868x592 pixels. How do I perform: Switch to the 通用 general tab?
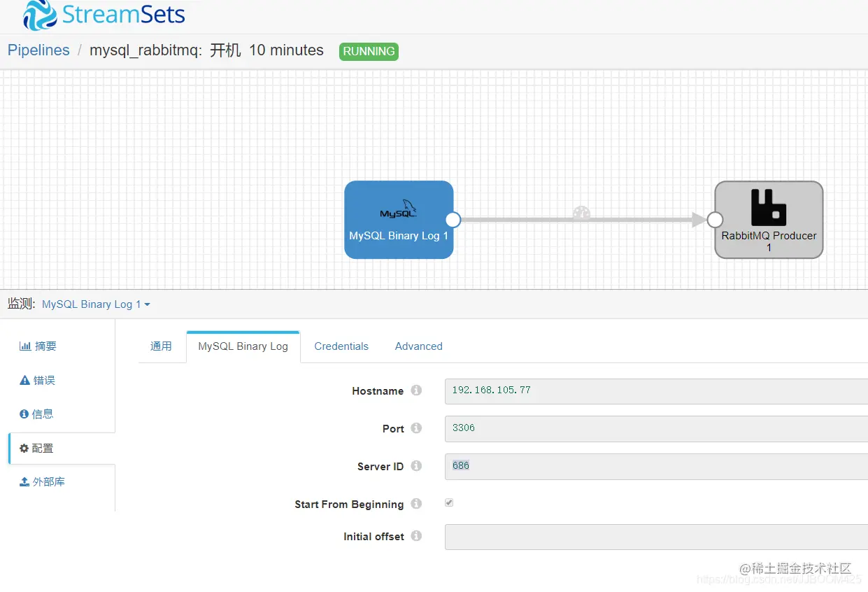click(161, 346)
